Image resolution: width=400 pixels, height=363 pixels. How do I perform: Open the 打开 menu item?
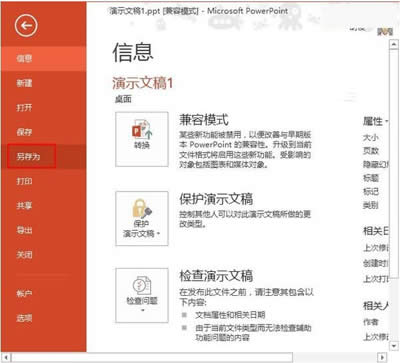[x=24, y=107]
